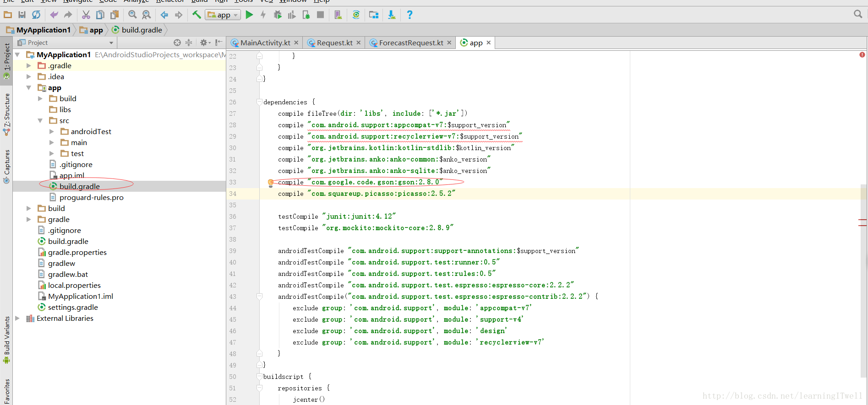Fold the dependencies block at line 26
868x405 pixels.
259,102
